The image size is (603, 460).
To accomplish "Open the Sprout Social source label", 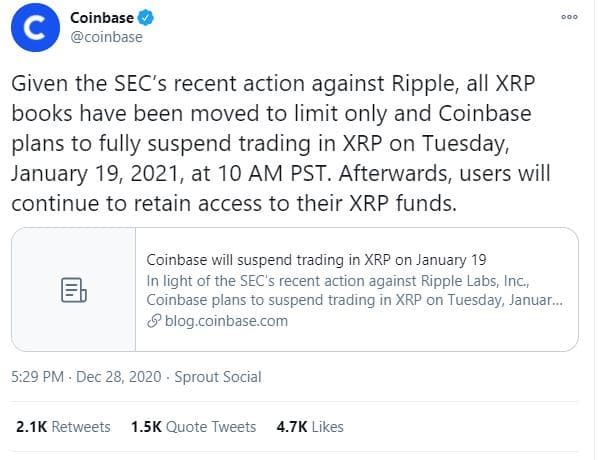I will click(x=217, y=377).
